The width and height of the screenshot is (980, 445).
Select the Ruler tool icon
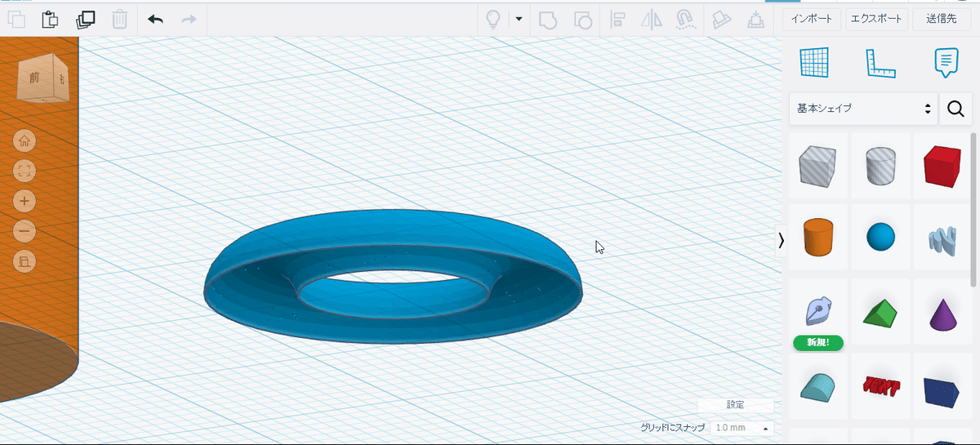(x=881, y=63)
